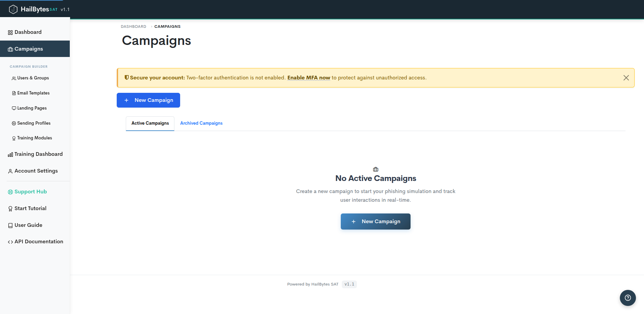This screenshot has width=644, height=314.
Task: Click the HailBytes shield logo
Action: 13,9
